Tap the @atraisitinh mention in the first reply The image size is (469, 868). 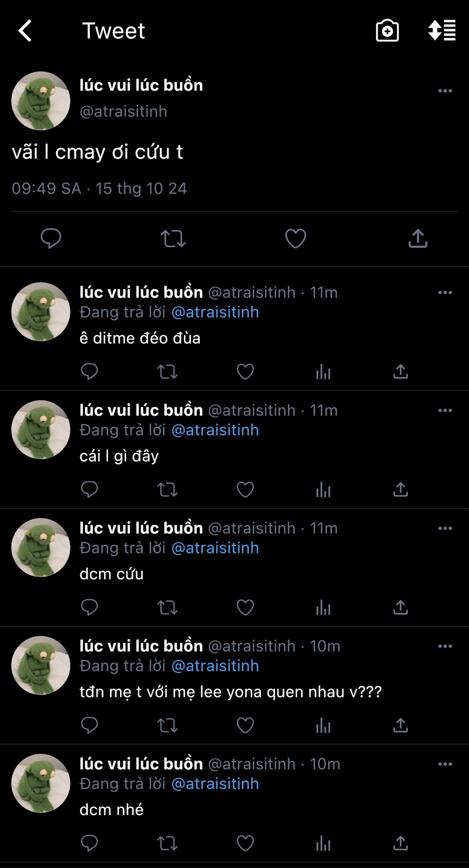pyautogui.click(x=215, y=312)
